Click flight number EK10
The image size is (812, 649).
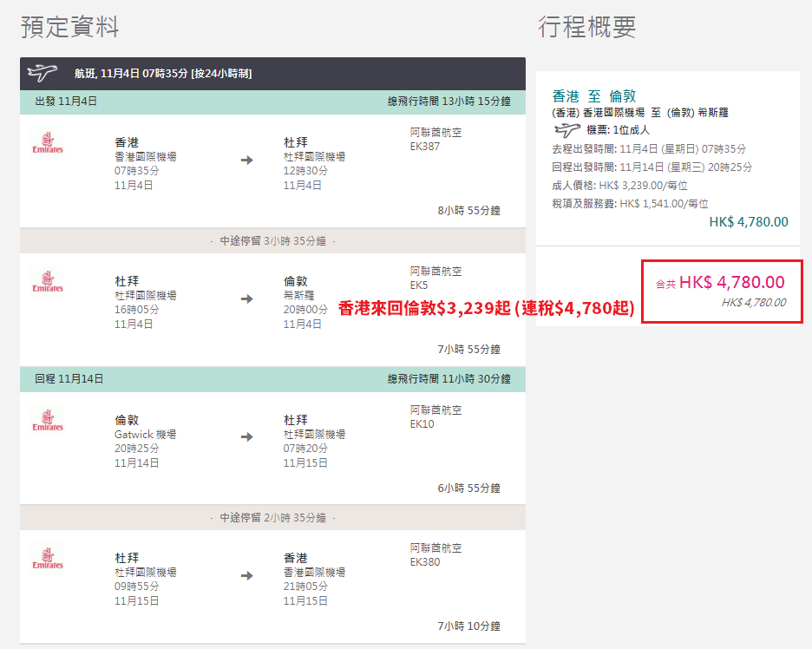[422, 424]
